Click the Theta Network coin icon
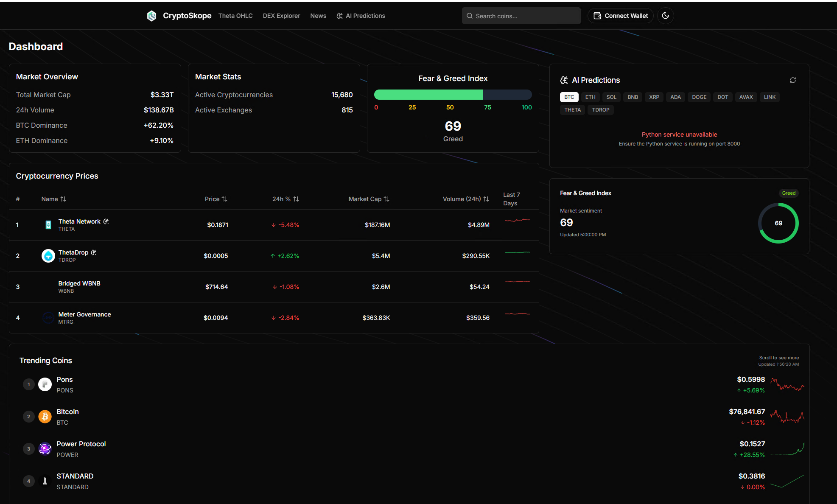 (x=48, y=225)
